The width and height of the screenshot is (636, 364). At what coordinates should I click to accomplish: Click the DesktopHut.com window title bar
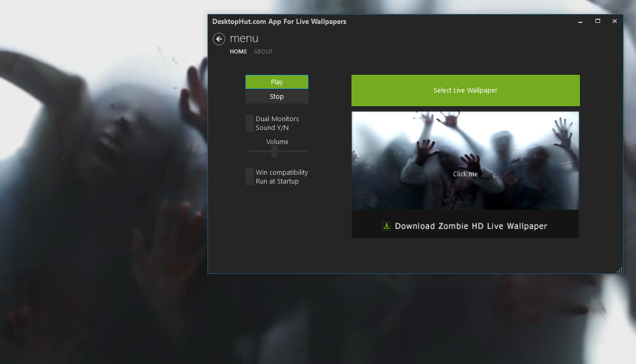pyautogui.click(x=416, y=21)
